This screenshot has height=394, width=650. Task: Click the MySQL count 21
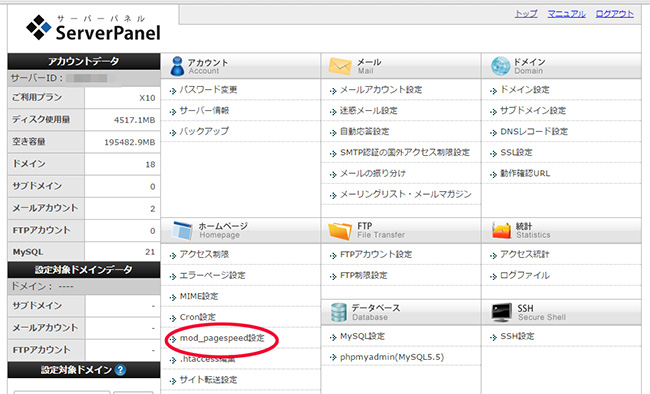pyautogui.click(x=150, y=252)
